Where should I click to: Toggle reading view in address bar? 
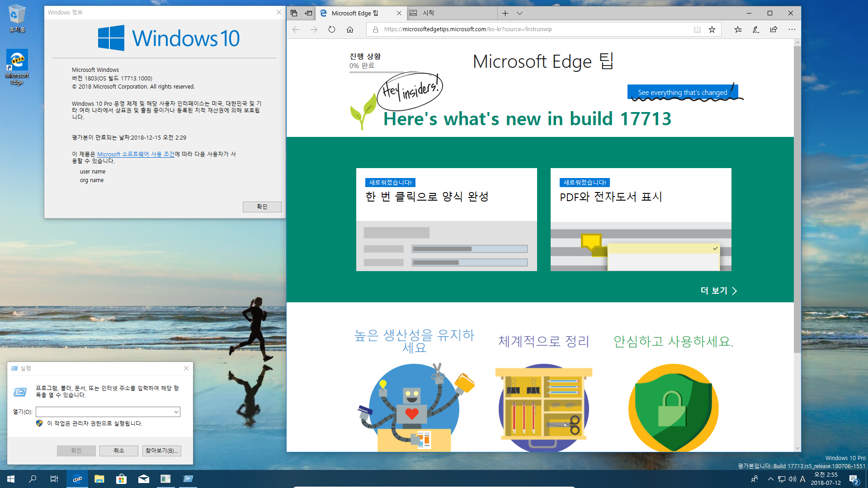tap(697, 29)
